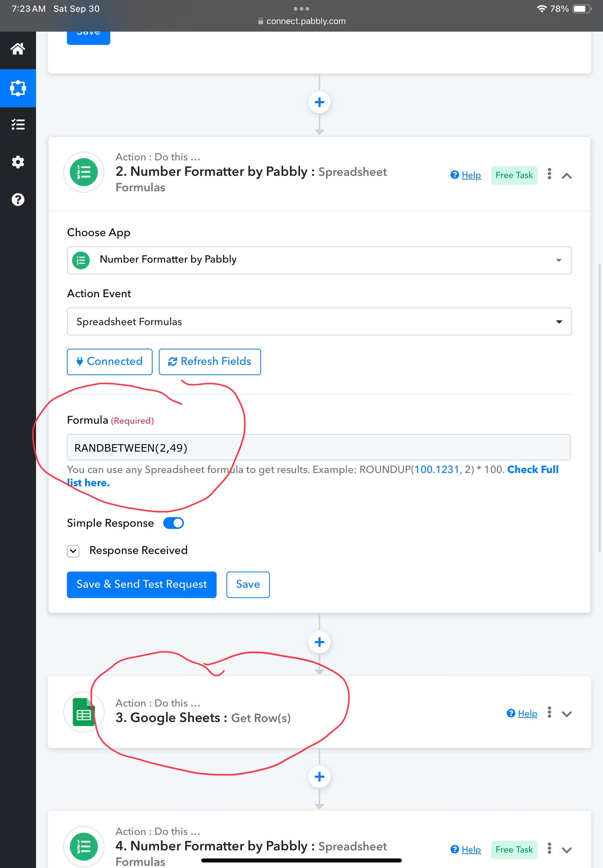Collapse the step 2 Number Formatter card
Viewport: 603px width, 868px height.
coord(566,176)
